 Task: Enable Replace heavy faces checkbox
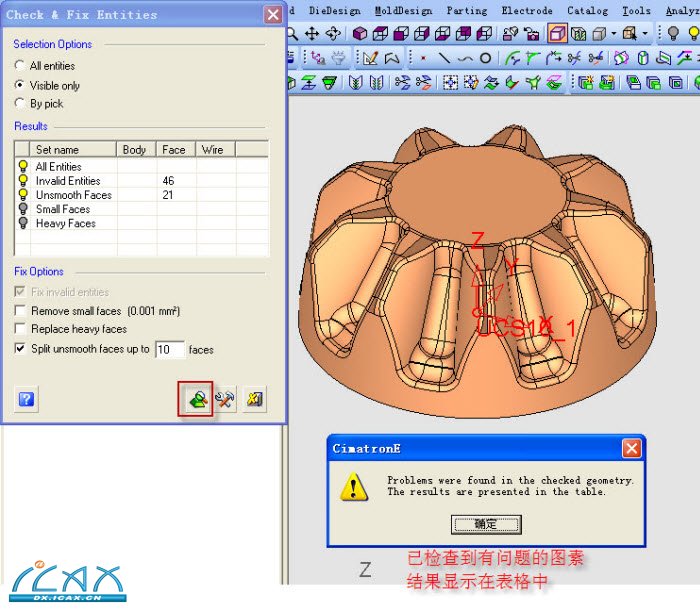[x=20, y=328]
